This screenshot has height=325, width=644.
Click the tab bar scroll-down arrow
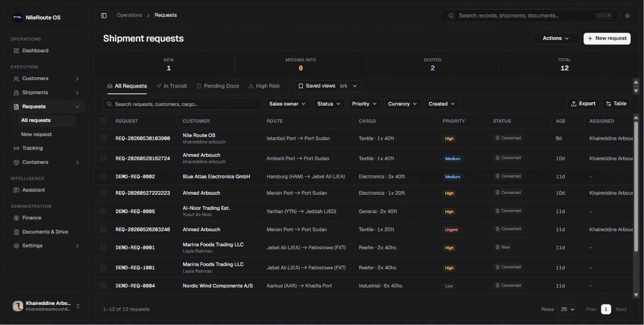(x=636, y=91)
